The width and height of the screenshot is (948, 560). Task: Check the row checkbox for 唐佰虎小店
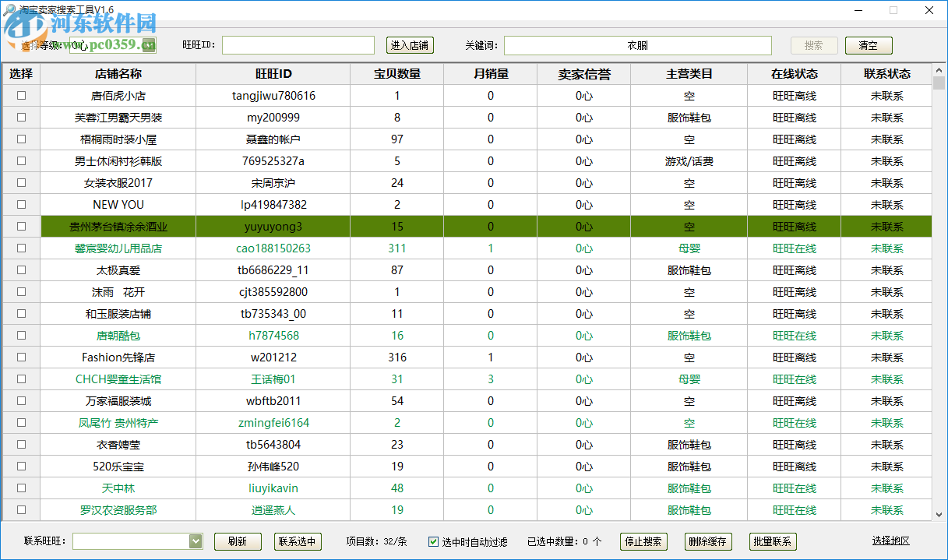pyautogui.click(x=21, y=95)
